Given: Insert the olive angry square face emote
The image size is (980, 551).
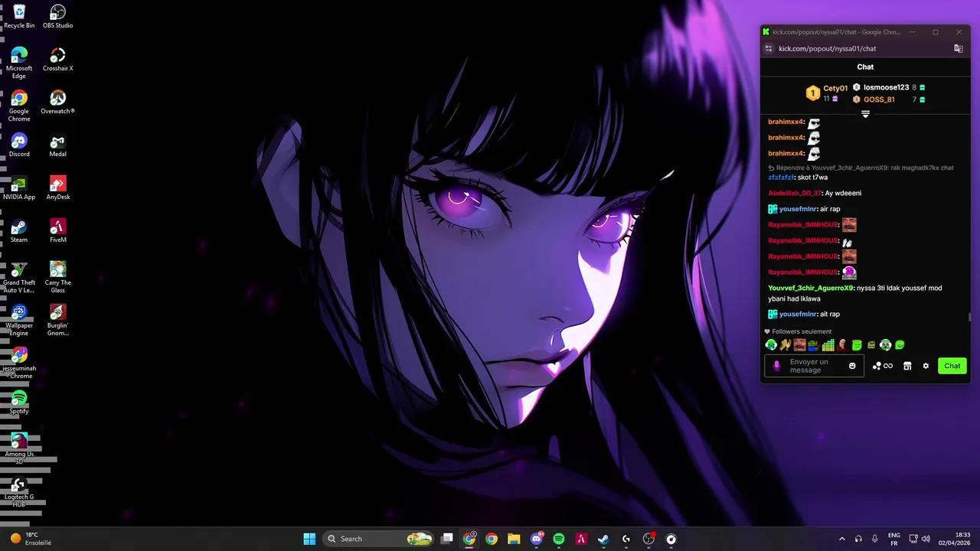Looking at the screenshot, I should coord(871,345).
